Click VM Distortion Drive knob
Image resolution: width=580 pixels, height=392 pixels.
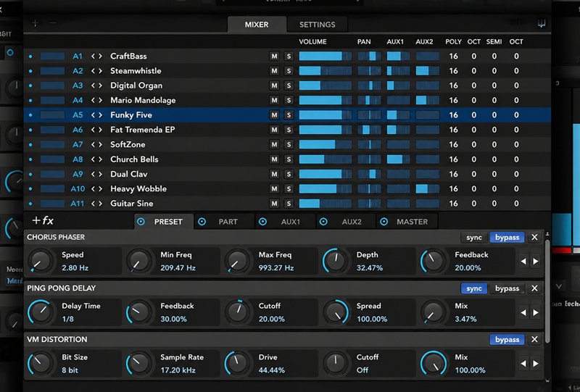coord(237,363)
